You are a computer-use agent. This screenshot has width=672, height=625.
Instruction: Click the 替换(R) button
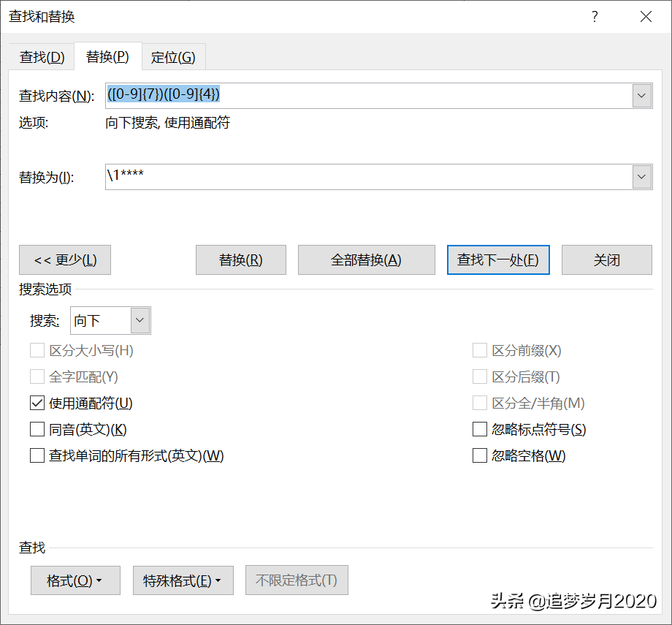pos(241,260)
